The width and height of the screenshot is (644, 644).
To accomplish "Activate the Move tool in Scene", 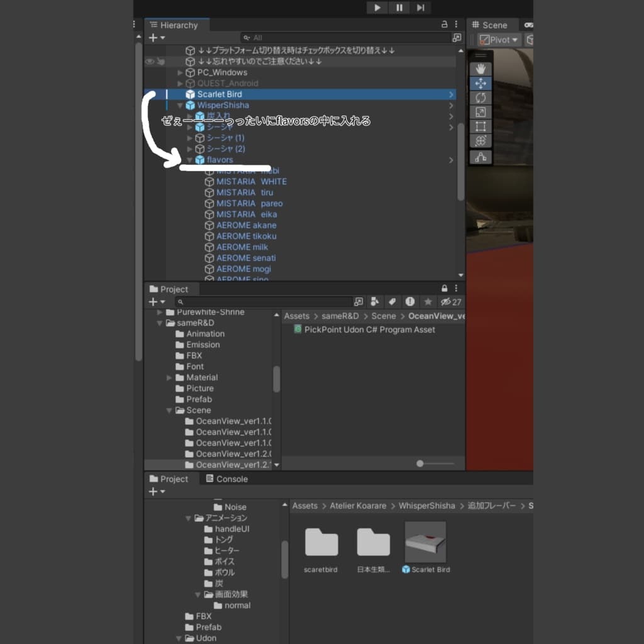I will (481, 83).
